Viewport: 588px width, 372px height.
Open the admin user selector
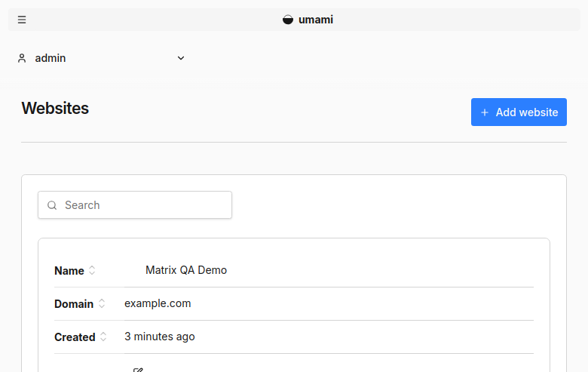coord(101,58)
